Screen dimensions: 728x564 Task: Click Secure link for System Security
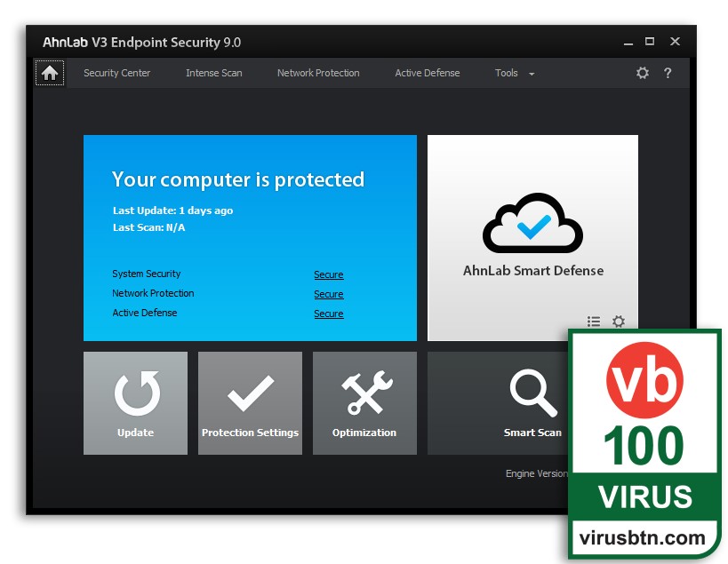[x=329, y=274]
